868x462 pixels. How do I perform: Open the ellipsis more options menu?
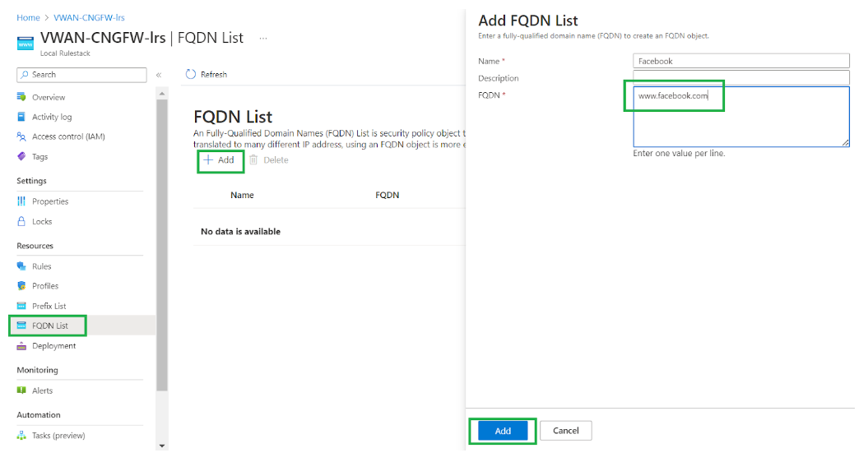(x=263, y=38)
